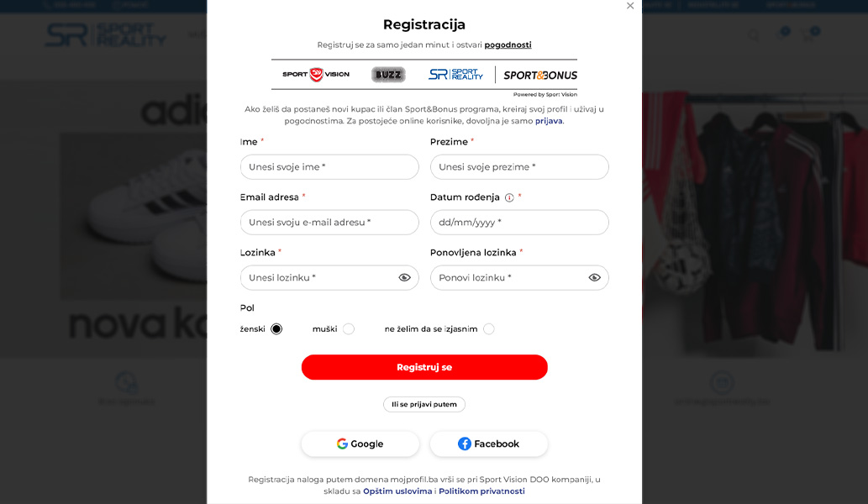Click the Sport Vision logo
Image resolution: width=868 pixels, height=504 pixels.
(x=316, y=74)
